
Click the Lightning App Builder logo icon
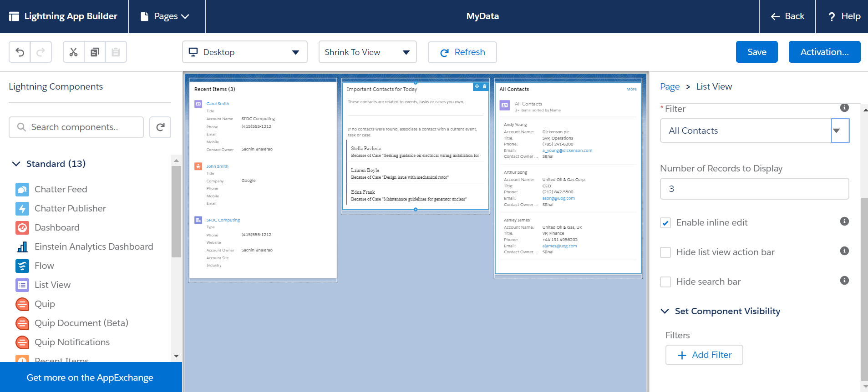(14, 16)
